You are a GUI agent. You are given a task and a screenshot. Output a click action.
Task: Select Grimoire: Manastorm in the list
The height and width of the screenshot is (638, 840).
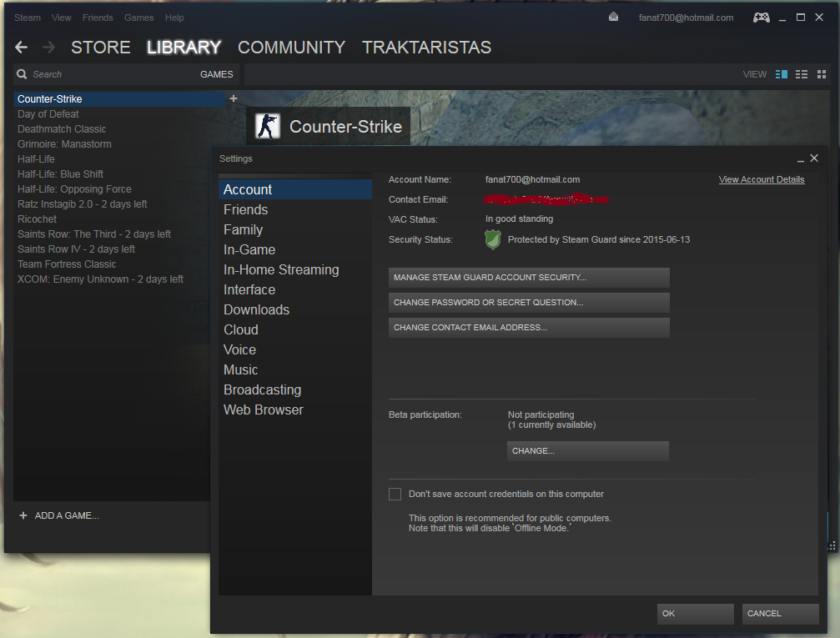pyautogui.click(x=112, y=144)
